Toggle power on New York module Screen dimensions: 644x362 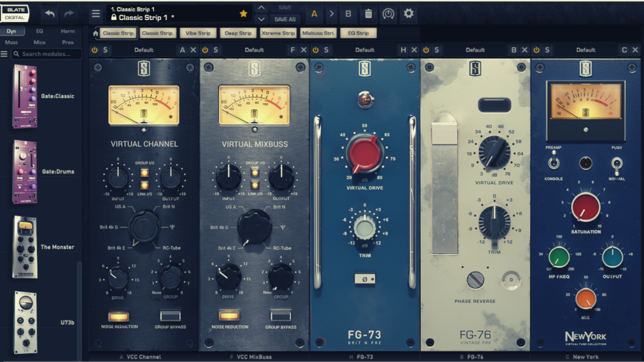(x=536, y=50)
